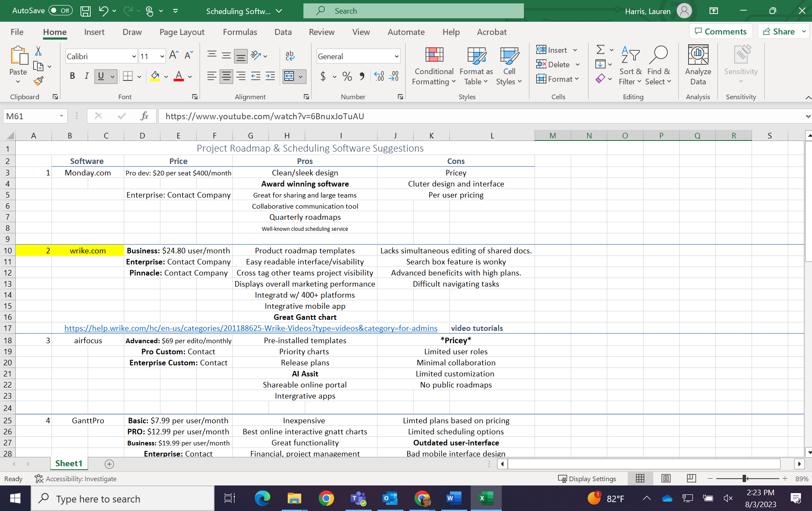The width and height of the screenshot is (812, 511).
Task: Toggle Bottom Align button
Action: (x=241, y=55)
